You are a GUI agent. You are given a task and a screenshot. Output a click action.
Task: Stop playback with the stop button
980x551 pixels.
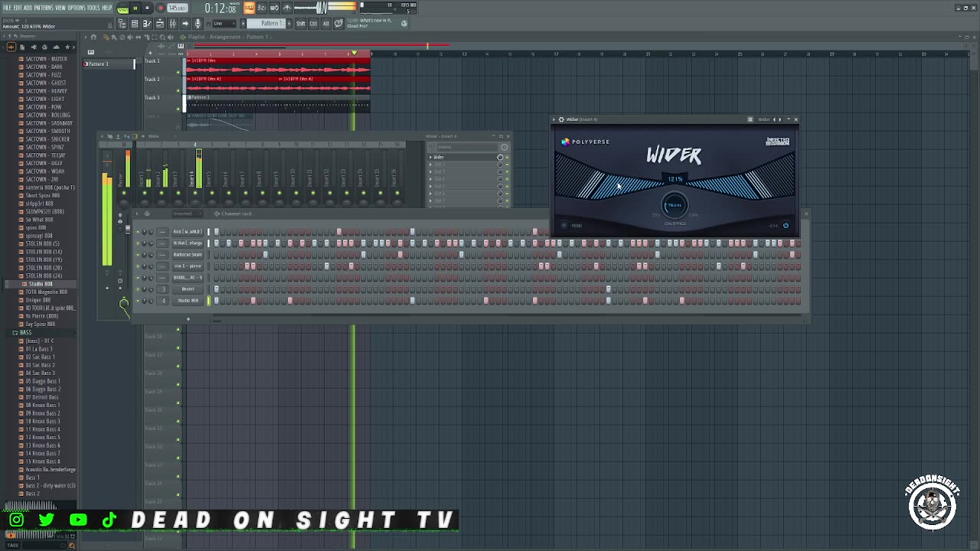click(x=147, y=8)
